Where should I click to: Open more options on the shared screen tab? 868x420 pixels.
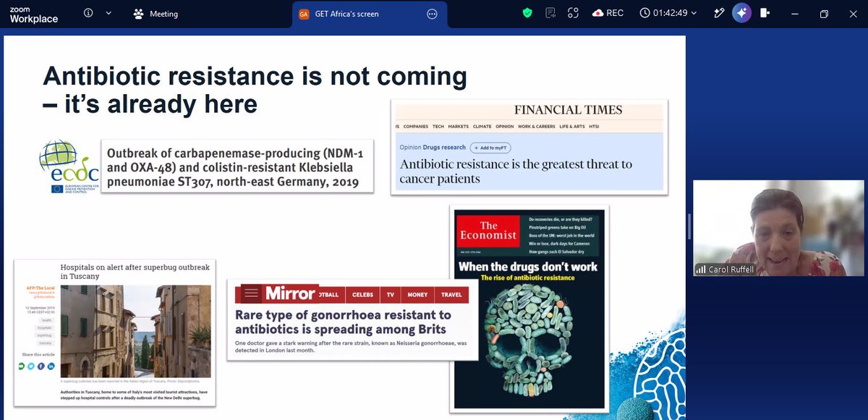433,14
